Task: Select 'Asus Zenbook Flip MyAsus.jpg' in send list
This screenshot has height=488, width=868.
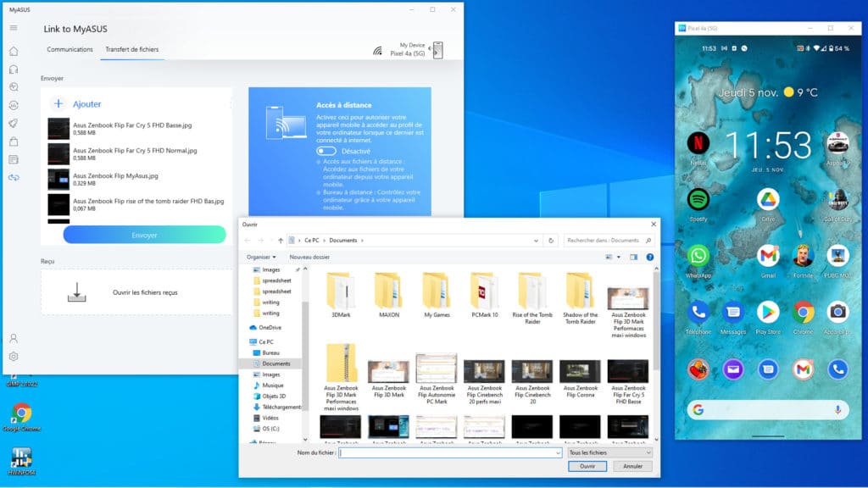Action: (x=136, y=180)
